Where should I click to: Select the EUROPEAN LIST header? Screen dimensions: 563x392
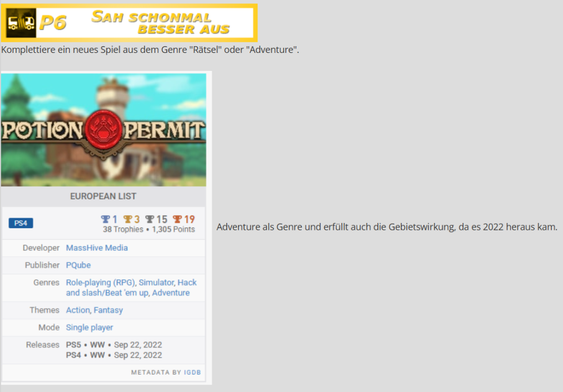pyautogui.click(x=103, y=197)
